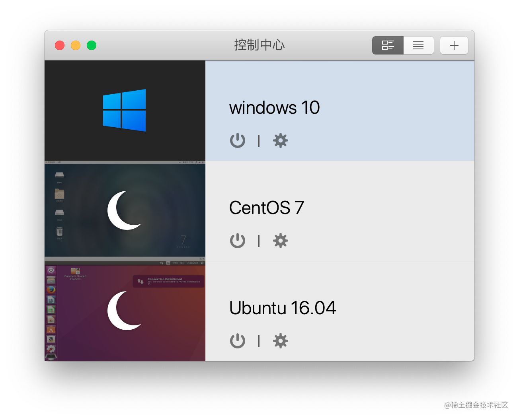The image size is (519, 420).
Task: Switch to compact list view
Action: click(x=418, y=45)
